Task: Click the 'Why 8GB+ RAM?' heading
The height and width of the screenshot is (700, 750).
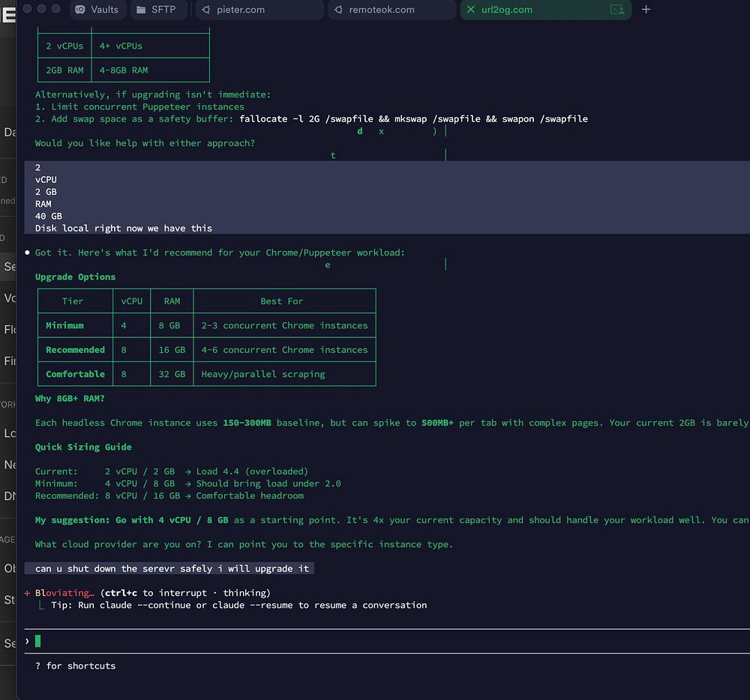Action: 70,399
